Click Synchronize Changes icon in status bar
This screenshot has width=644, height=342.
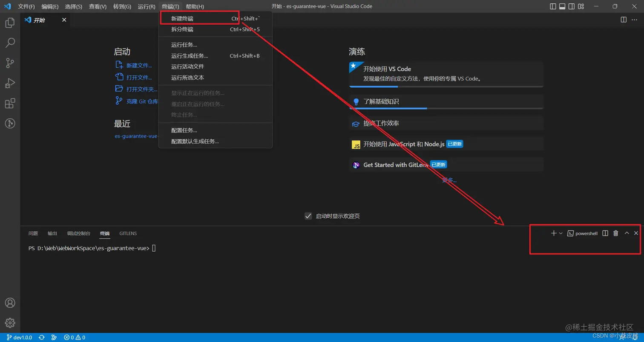(42, 337)
